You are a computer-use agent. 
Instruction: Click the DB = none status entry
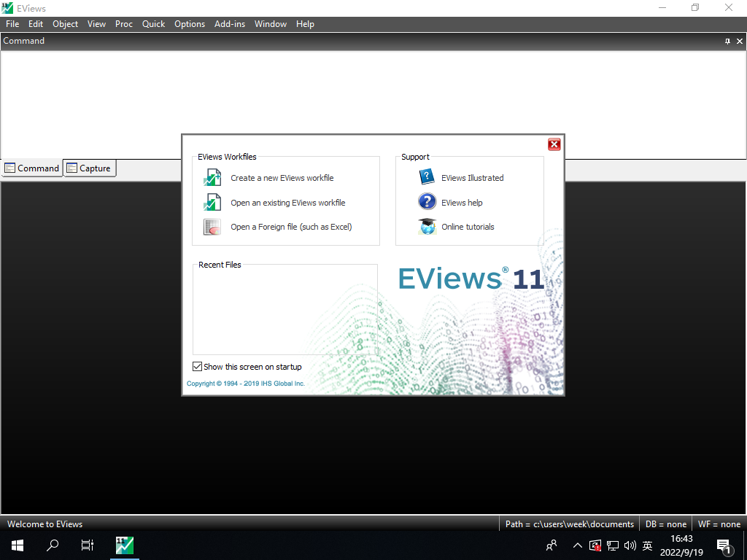click(665, 524)
